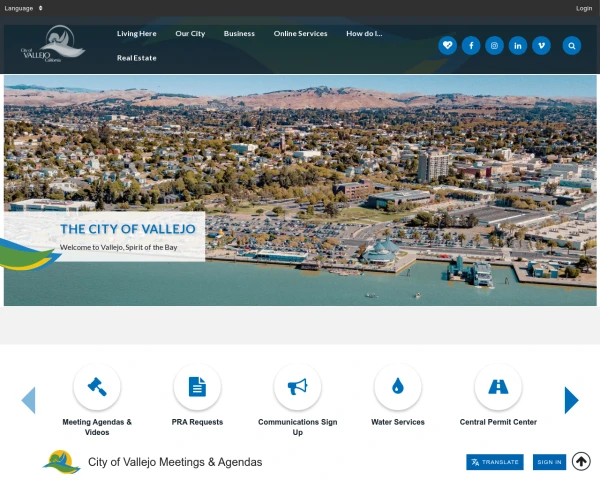Open the Our City menu
Image resolution: width=600 pixels, height=480 pixels.
click(x=190, y=34)
